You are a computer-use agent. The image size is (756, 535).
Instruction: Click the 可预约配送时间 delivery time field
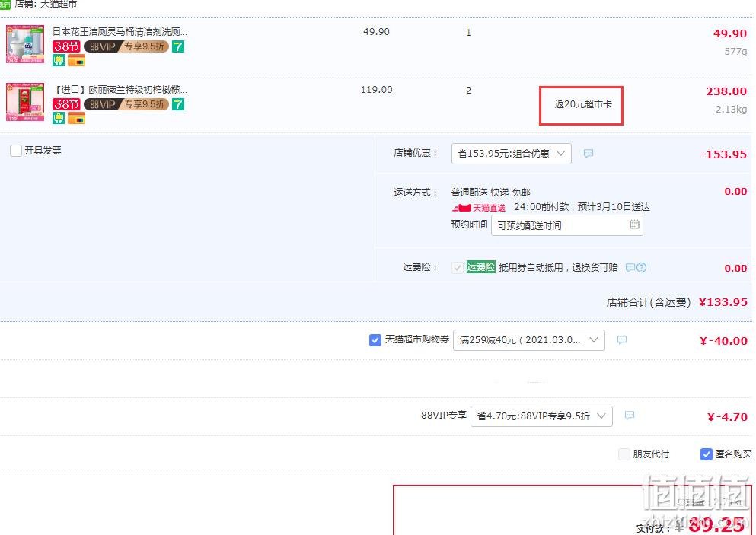[566, 225]
